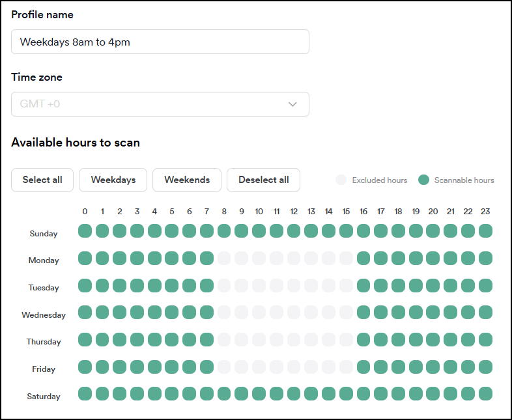Enable Thursday hour 14 excluded cell
Viewport: 512px width, 420px height.
[x=328, y=340]
